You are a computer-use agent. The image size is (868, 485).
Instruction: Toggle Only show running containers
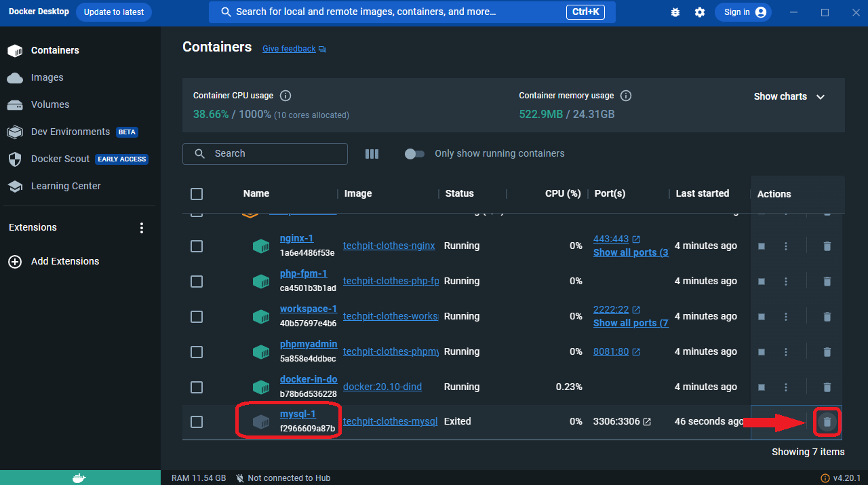point(414,154)
